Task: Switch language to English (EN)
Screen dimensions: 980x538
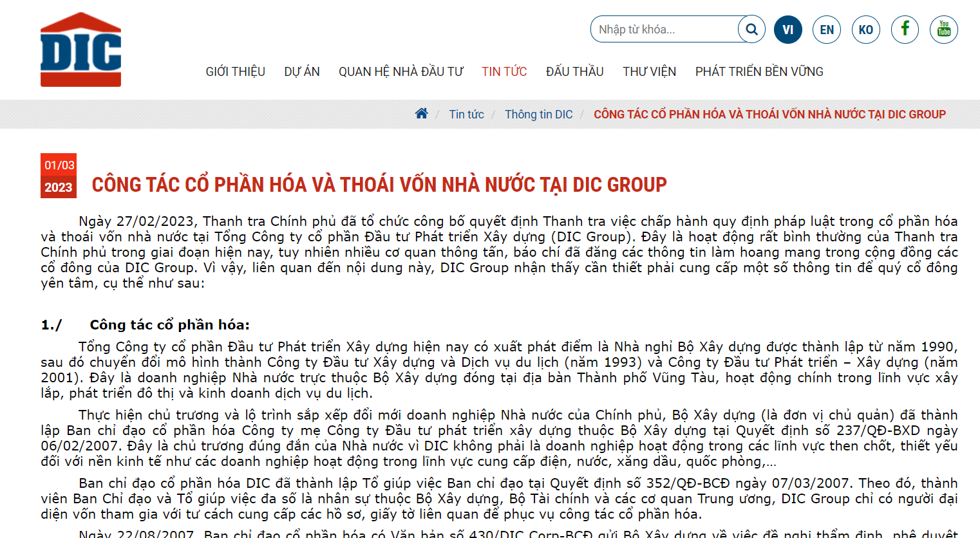Action: [x=827, y=30]
